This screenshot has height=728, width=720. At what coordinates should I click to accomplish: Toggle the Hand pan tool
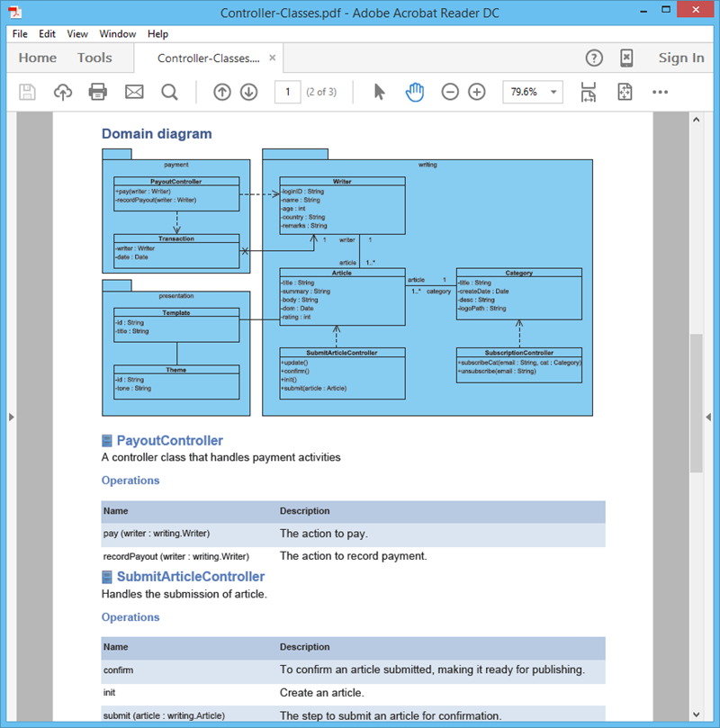point(414,92)
